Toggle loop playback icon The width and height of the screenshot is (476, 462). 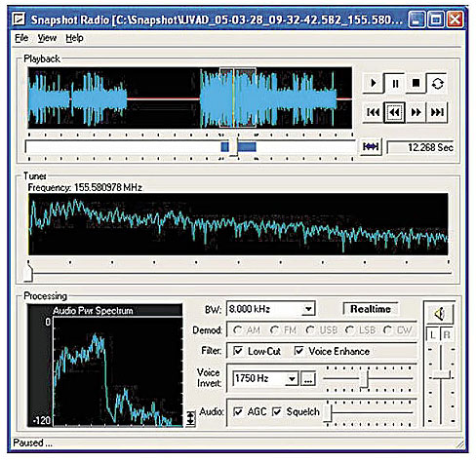(x=437, y=84)
